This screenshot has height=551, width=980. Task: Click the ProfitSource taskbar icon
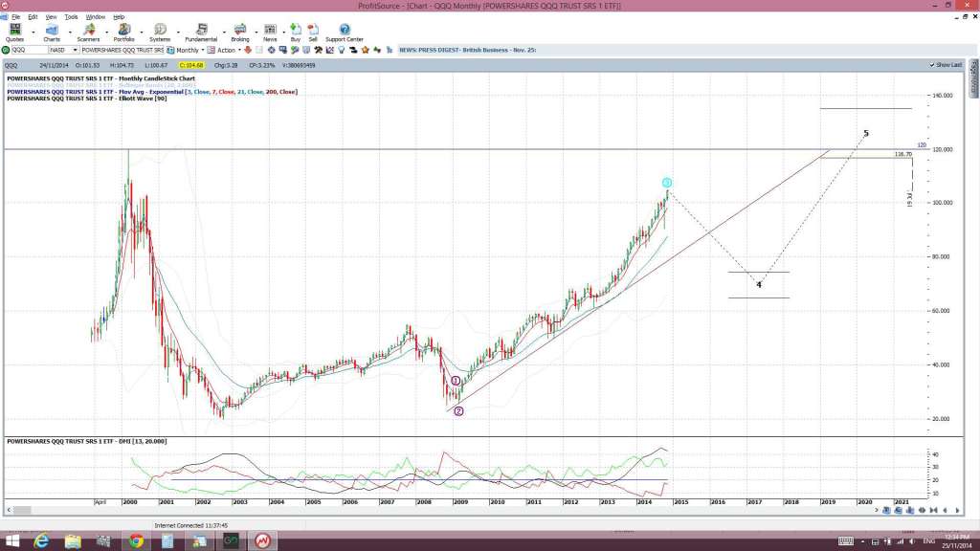coord(262,541)
